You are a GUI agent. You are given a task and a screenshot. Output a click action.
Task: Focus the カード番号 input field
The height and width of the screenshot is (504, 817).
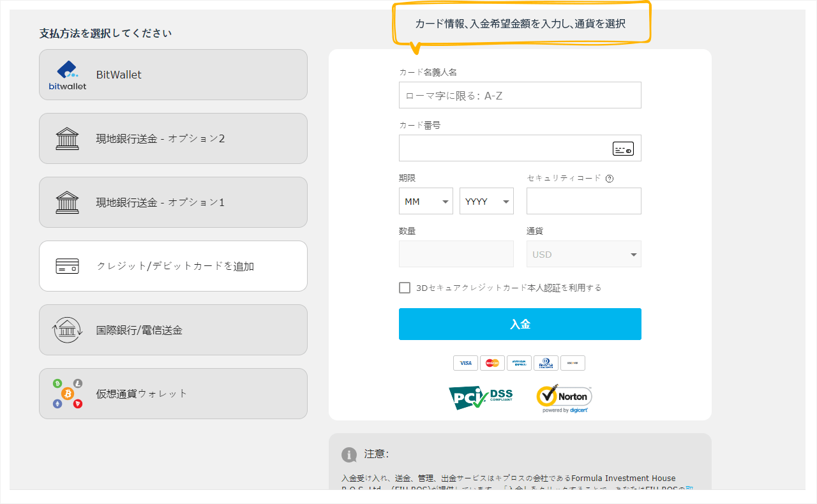tap(520, 148)
